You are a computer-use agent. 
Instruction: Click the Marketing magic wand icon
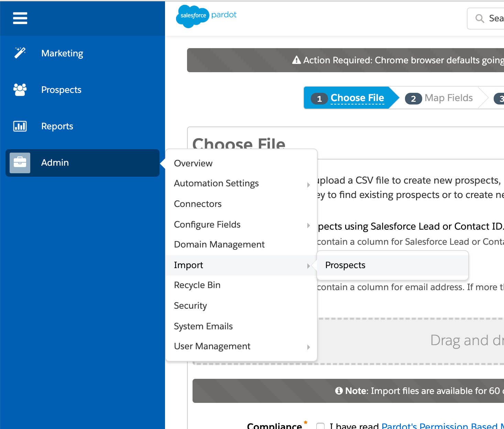pos(20,53)
